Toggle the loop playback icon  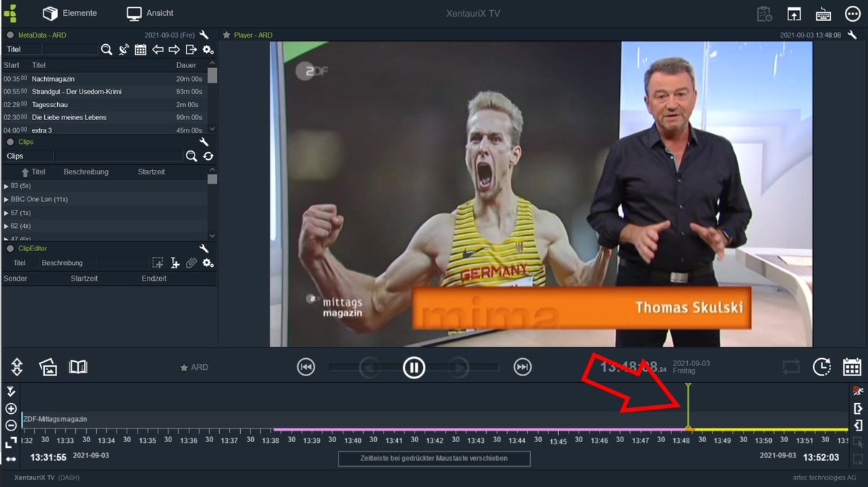[791, 368]
